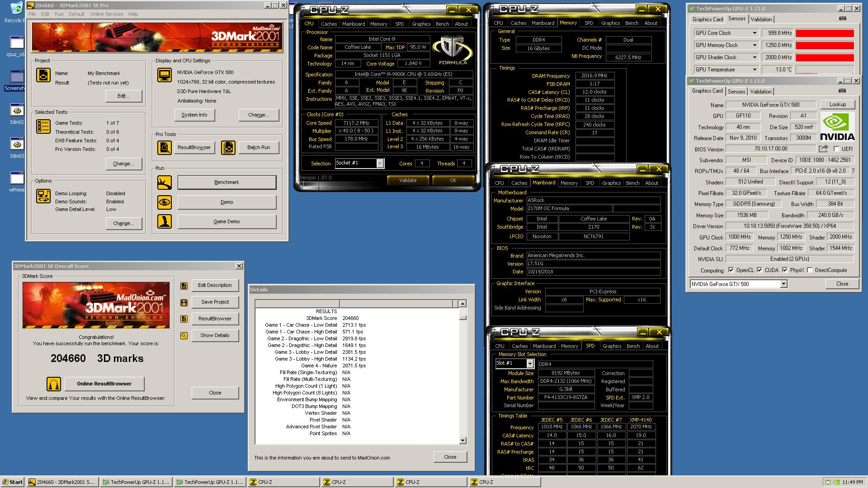Click the Benchmark run icon
This screenshot has height=488, width=868.
click(x=165, y=183)
